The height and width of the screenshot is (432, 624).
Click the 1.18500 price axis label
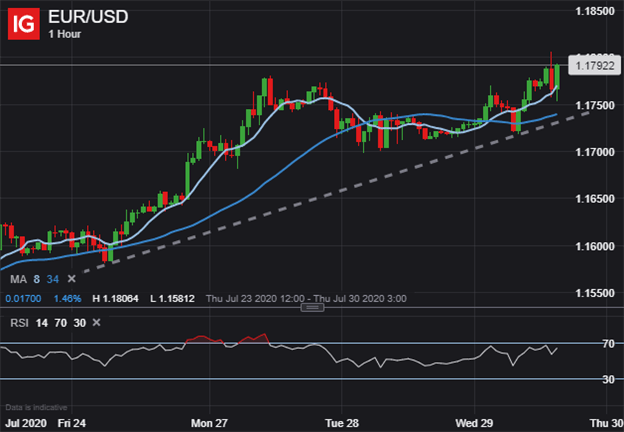pos(595,11)
